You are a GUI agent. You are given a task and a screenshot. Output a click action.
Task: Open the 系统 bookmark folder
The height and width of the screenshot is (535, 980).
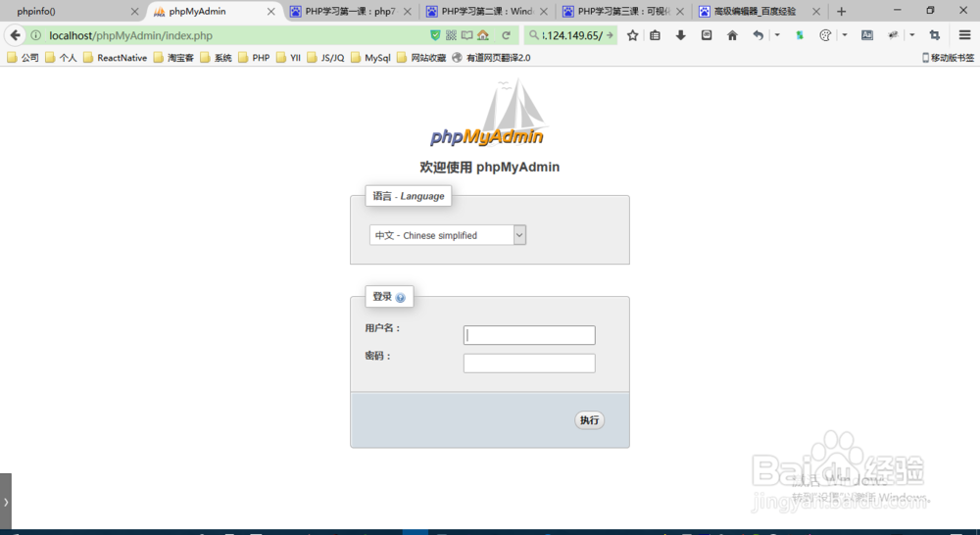[x=217, y=58]
